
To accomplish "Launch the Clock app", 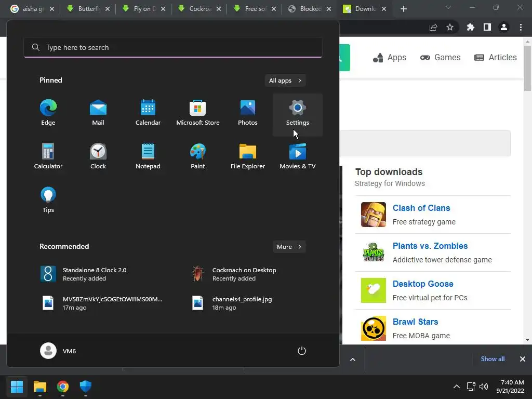I will (98, 157).
